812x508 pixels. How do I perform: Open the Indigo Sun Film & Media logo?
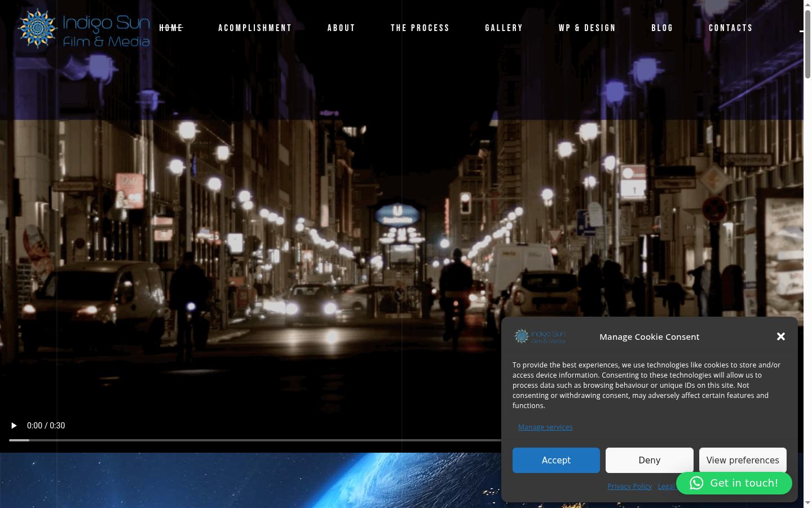click(x=84, y=28)
